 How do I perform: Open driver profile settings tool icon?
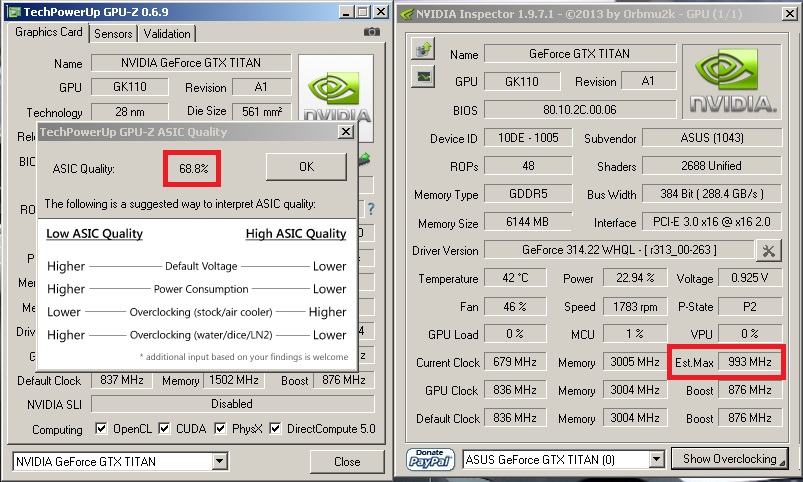click(768, 250)
